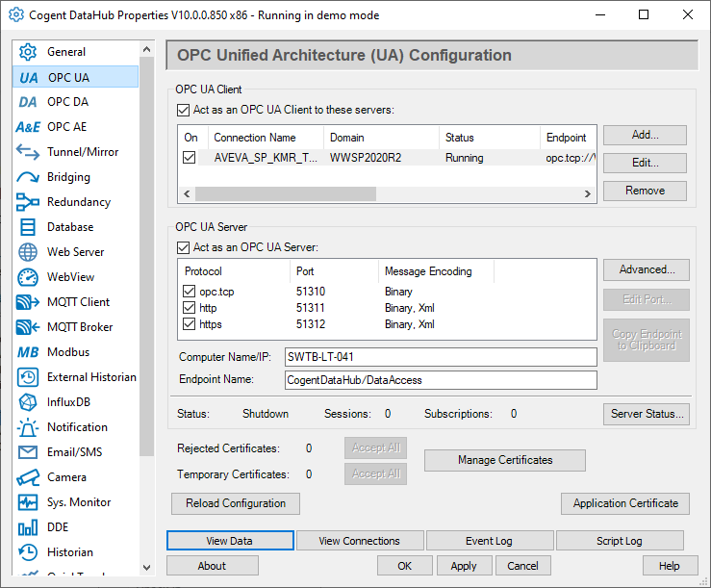Open the Camera icon
Viewport: 711px width, 588px height.
pos(28,477)
